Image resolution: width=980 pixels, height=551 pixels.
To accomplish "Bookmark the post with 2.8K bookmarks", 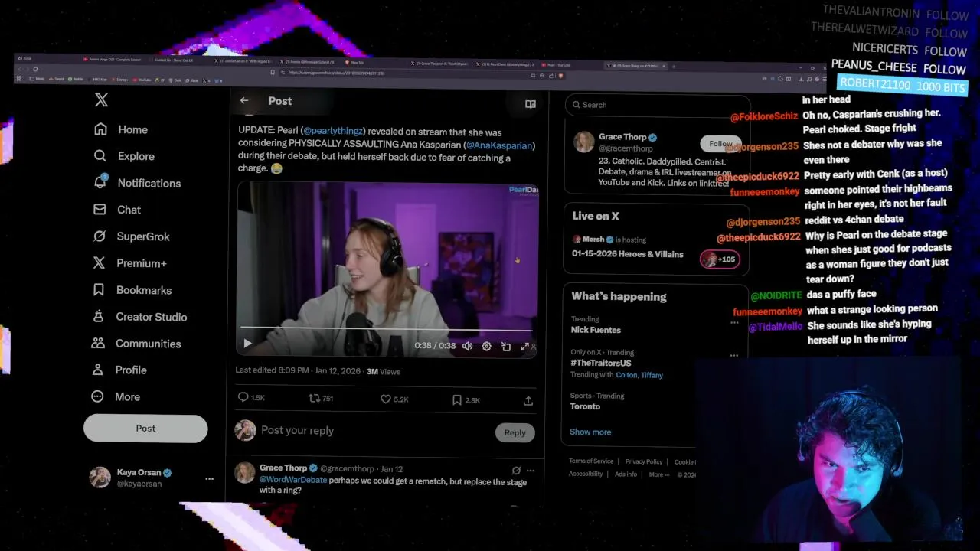I will [x=456, y=399].
